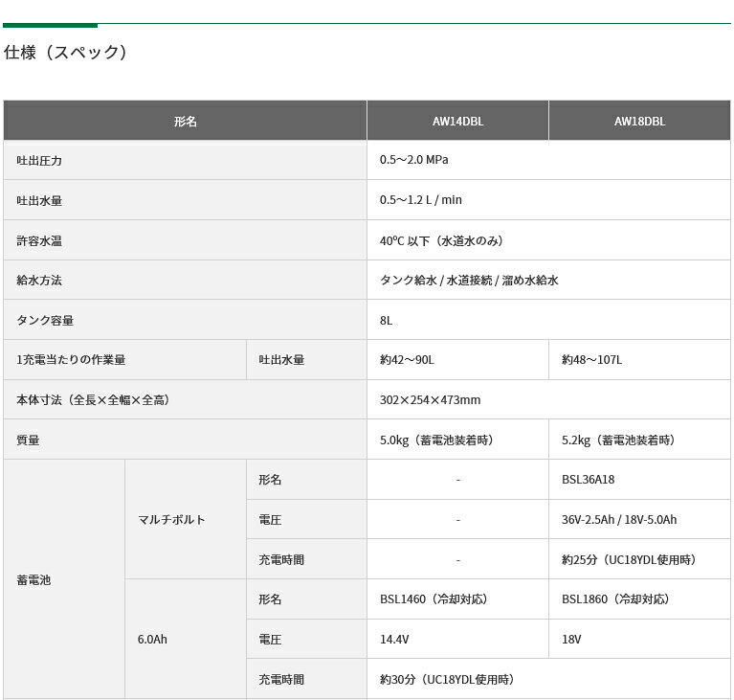Screen dimensions: 734x700
Task: Select the AW14DBL column header
Action: click(x=457, y=122)
